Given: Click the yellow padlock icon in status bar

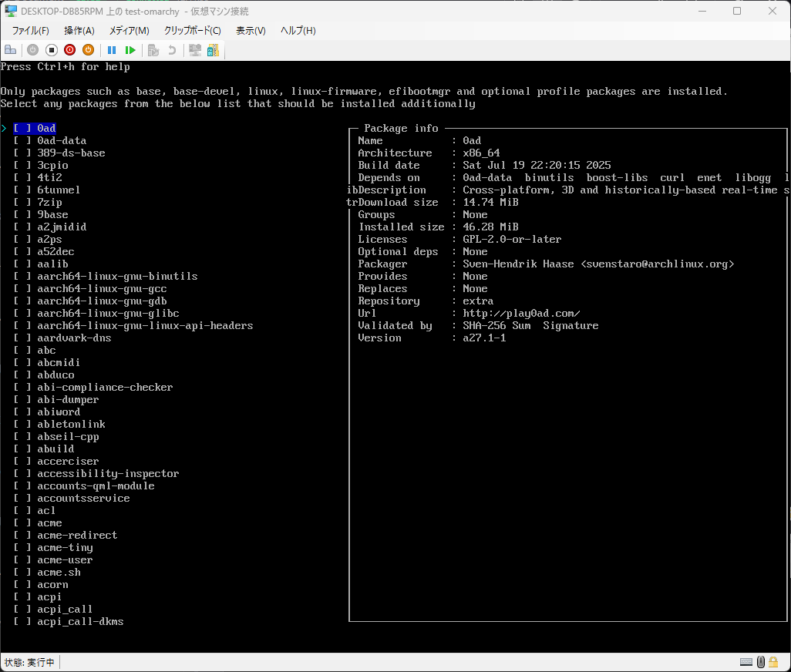Looking at the screenshot, I should 773,662.
